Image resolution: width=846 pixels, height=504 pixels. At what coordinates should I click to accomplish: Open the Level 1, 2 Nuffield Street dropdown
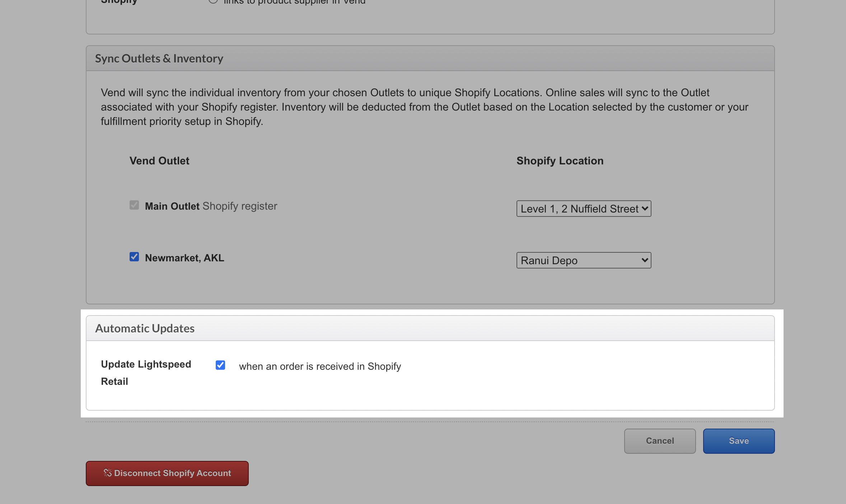583,209
